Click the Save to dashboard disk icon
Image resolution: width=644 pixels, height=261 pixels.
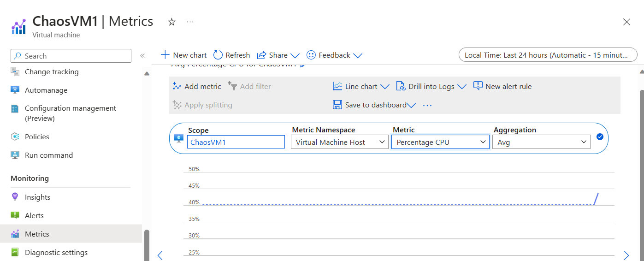[337, 105]
